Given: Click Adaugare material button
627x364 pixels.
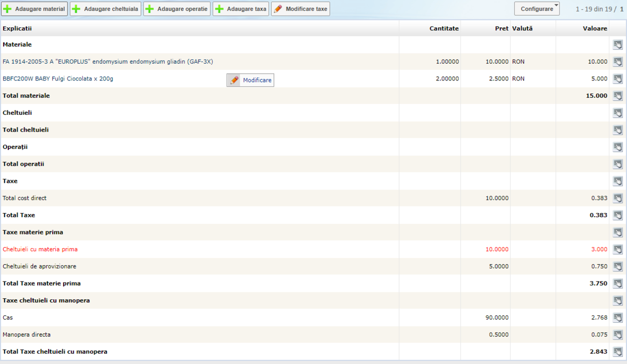Looking at the screenshot, I should tap(34, 9).
